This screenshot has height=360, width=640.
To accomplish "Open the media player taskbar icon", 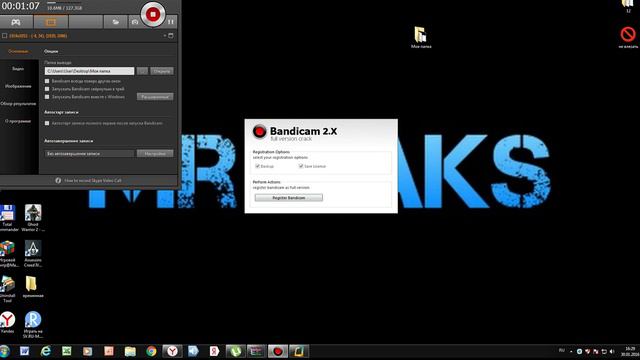I will tap(88, 351).
